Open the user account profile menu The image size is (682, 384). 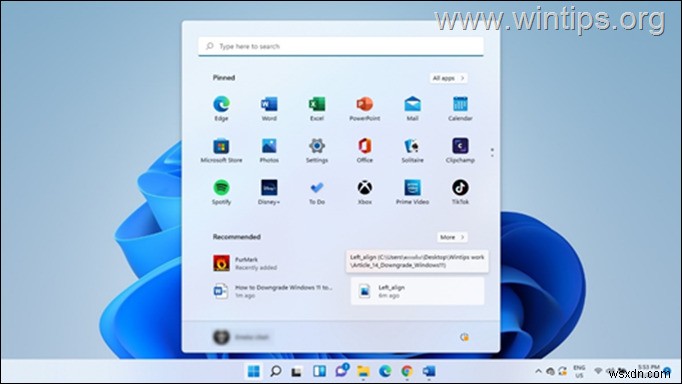pyautogui.click(x=241, y=337)
